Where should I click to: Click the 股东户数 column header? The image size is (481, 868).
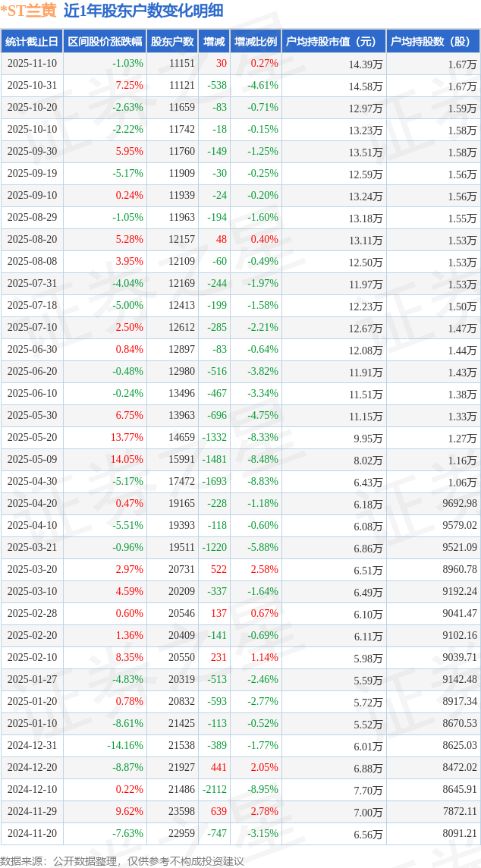(x=172, y=42)
